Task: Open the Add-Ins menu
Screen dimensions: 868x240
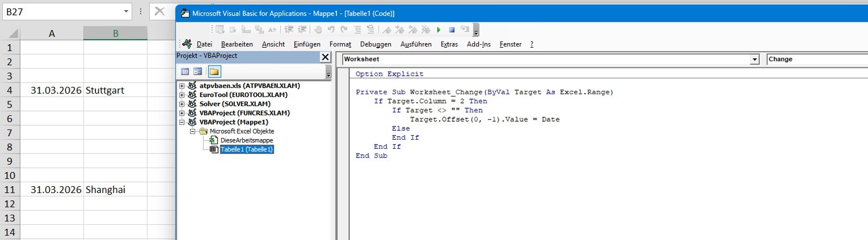Action: (479, 44)
